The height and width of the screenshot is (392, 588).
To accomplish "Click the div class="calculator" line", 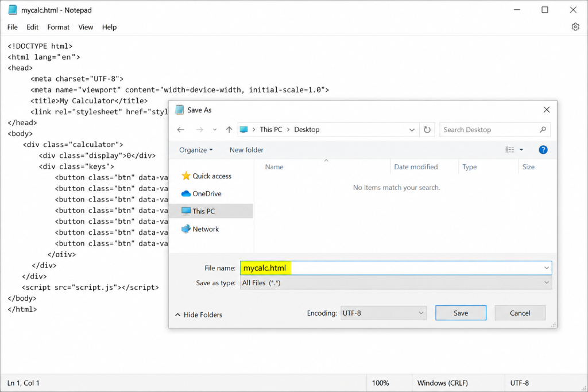I will [73, 145].
